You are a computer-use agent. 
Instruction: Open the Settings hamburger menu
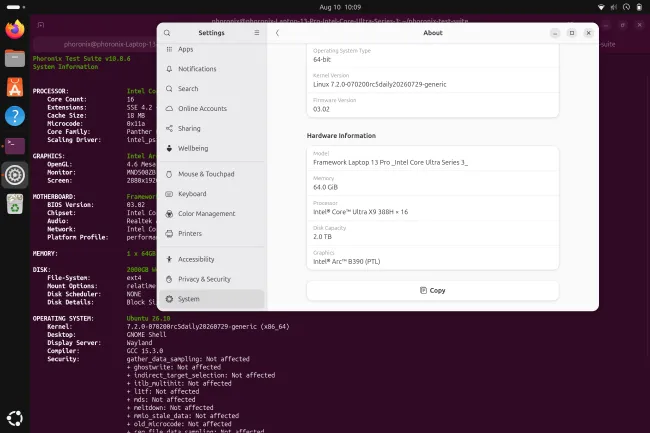pos(257,33)
